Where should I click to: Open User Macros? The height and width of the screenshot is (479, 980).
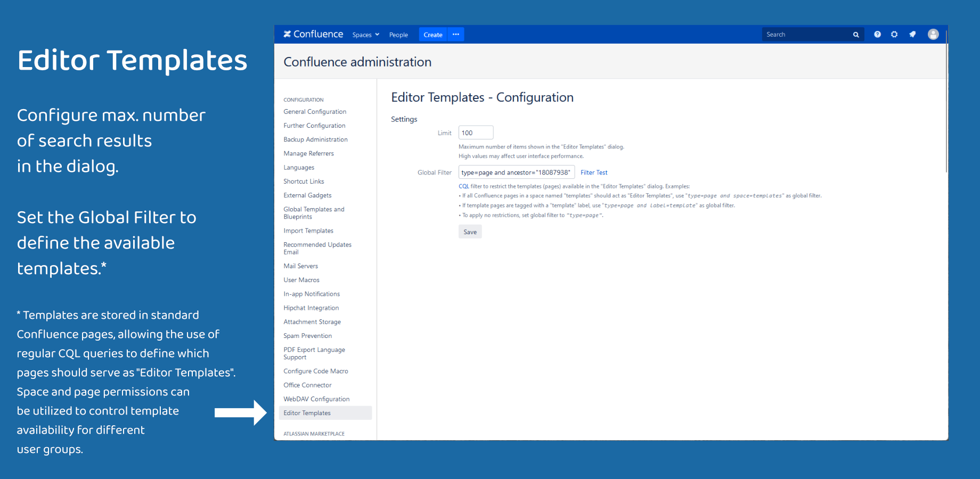coord(301,280)
